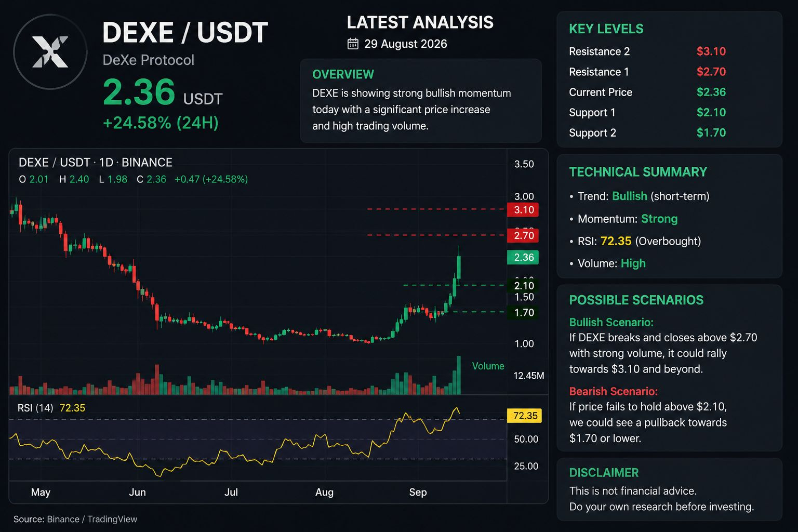The image size is (798, 532).
Task: Select the "Bullish Scenario:" subheading
Action: click(611, 322)
